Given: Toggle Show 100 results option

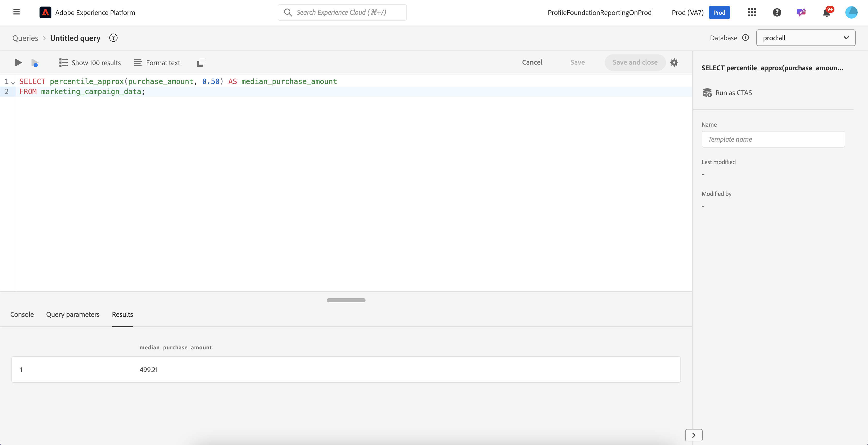Looking at the screenshot, I should [90, 63].
